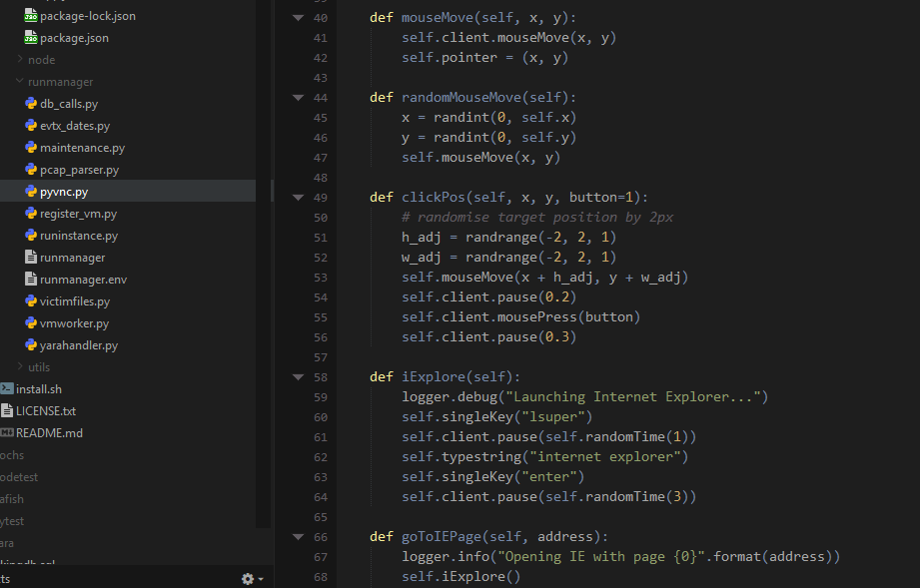Open runinstance.py in the editor

79,236
